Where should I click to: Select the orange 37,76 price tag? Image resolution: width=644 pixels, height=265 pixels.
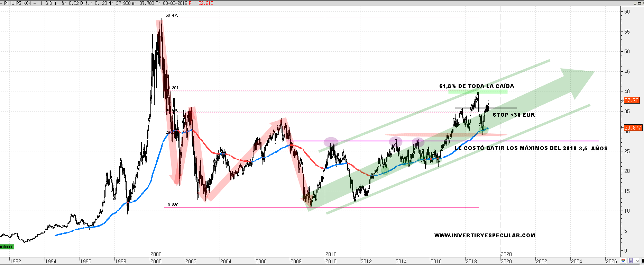click(632, 100)
